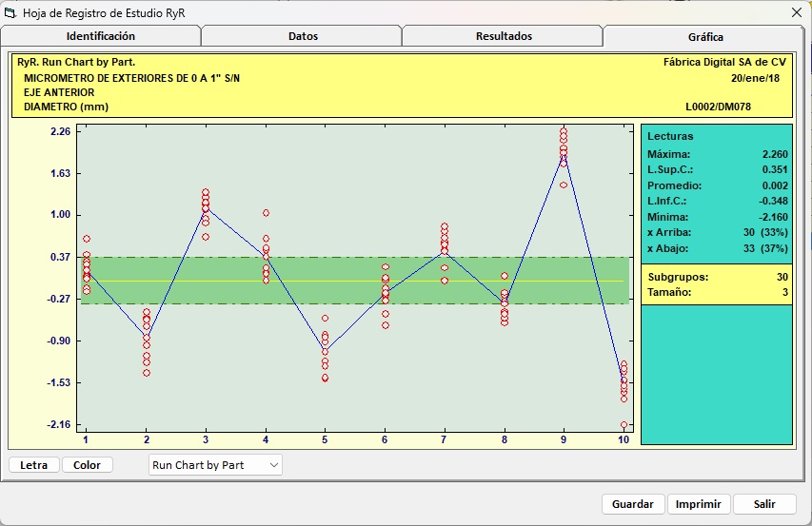Screen dimensions: 812x526
Task: Select the highest data point for part 9
Action: (x=564, y=131)
